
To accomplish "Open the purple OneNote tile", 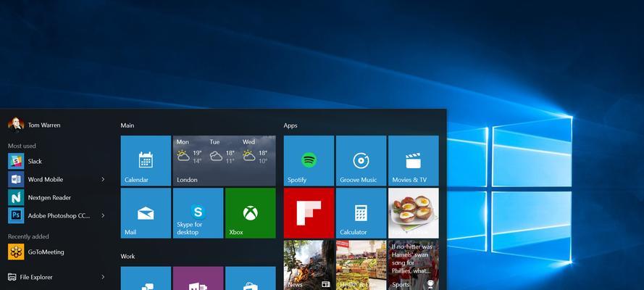I will 198,278.
